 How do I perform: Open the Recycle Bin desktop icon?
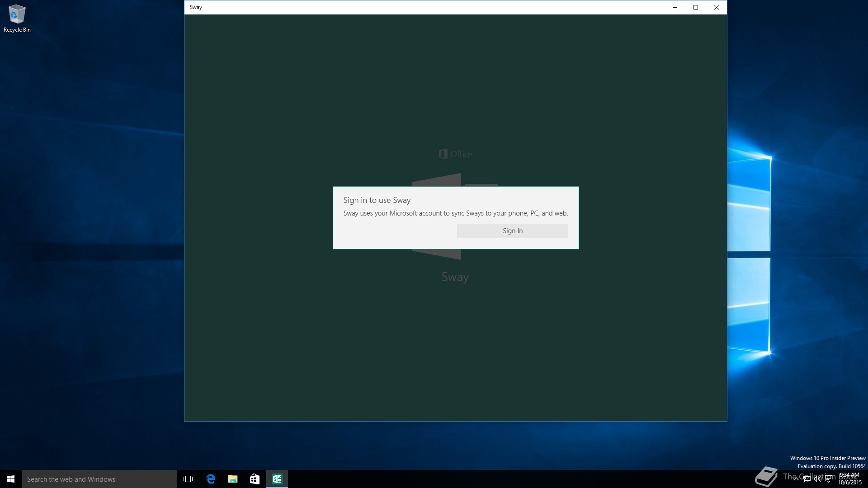[x=17, y=19]
